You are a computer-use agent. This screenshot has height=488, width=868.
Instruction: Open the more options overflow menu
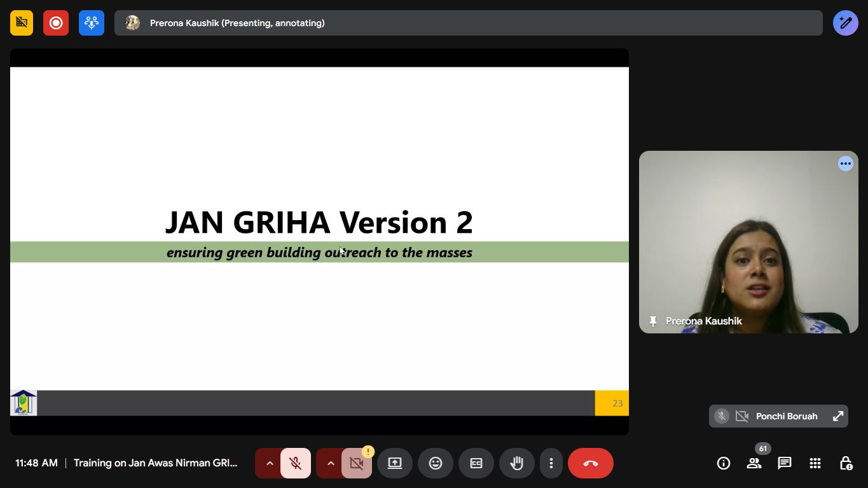[551, 463]
